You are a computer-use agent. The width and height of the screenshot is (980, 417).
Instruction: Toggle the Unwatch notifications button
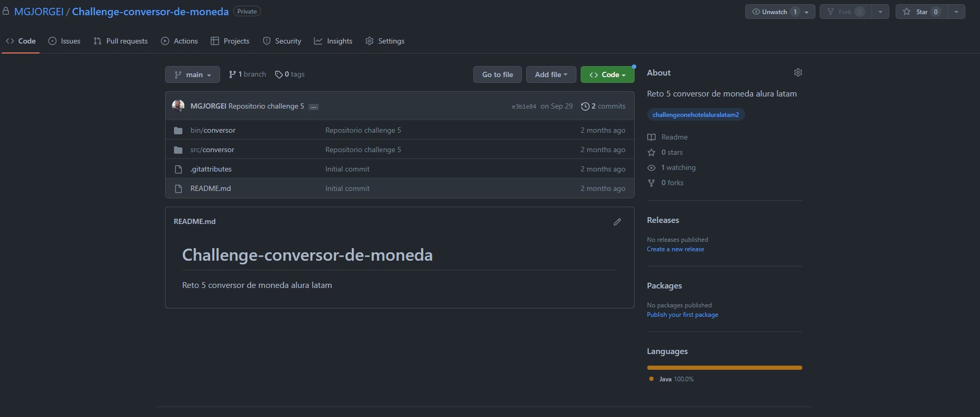[x=774, y=12]
